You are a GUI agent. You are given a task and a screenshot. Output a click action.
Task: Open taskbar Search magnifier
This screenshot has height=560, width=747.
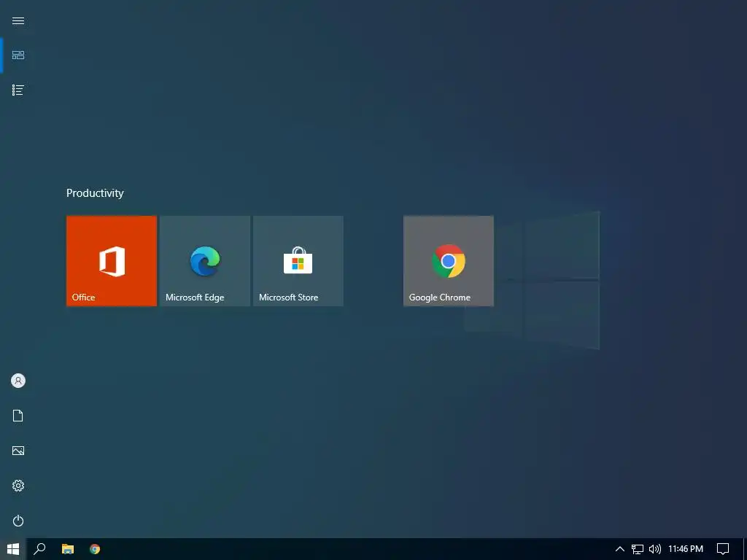39,549
